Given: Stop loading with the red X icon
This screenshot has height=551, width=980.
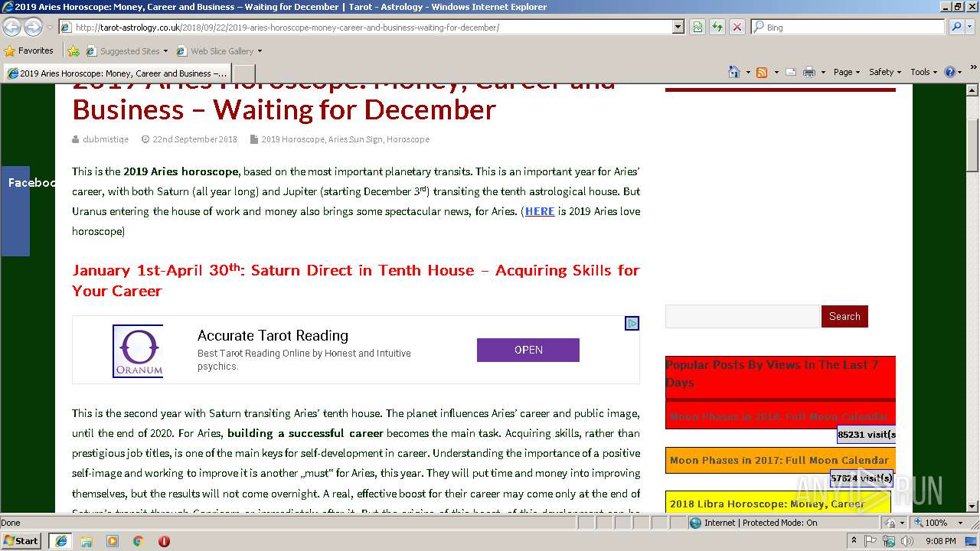Looking at the screenshot, I should pyautogui.click(x=737, y=27).
